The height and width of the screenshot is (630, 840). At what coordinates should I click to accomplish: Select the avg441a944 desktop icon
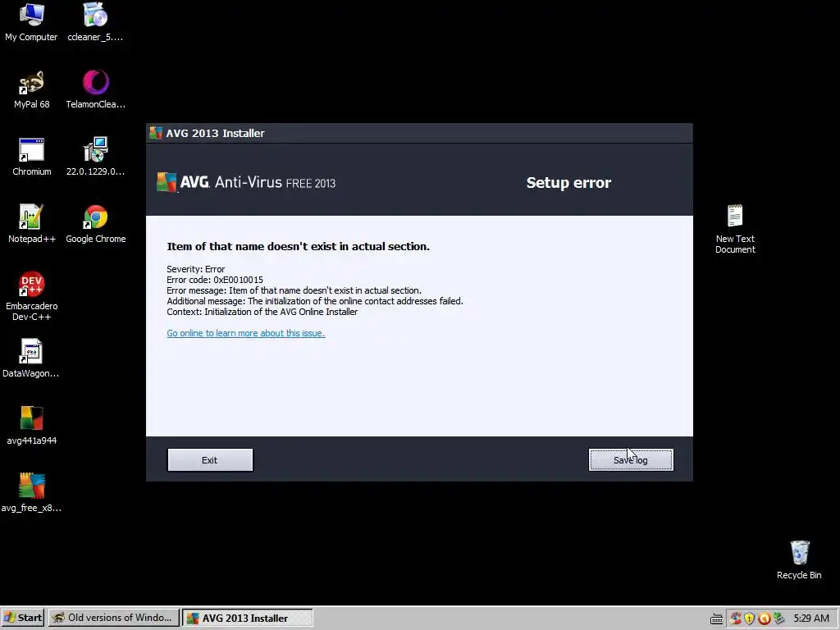(x=32, y=426)
